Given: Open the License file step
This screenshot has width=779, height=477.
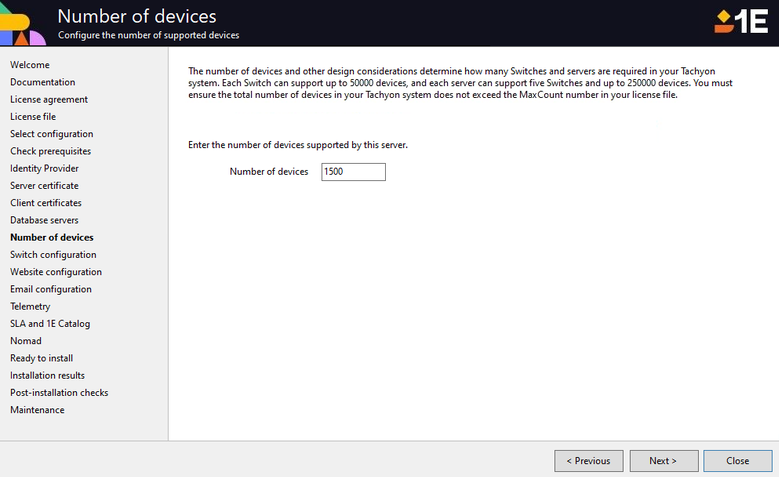Looking at the screenshot, I should pos(33,117).
